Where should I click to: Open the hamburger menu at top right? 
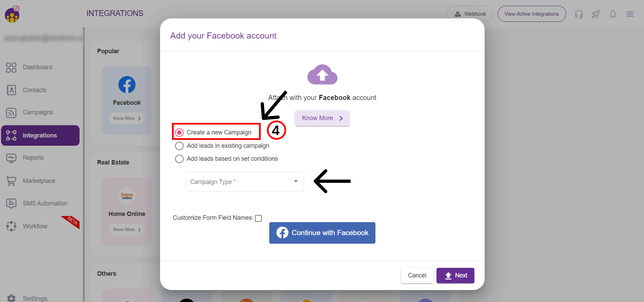630,14
